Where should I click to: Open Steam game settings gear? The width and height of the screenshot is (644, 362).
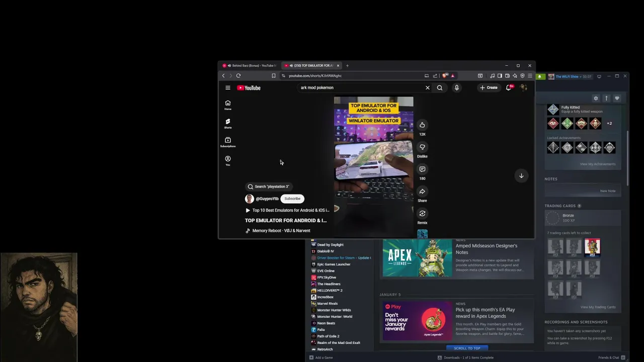point(596,98)
